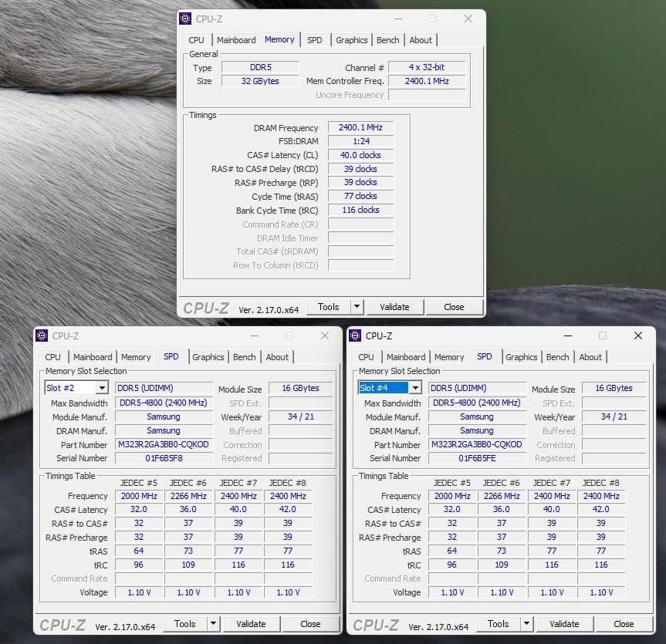Go to Bench tab in the Slot #2 window
This screenshot has height=644, width=666.
(x=244, y=357)
